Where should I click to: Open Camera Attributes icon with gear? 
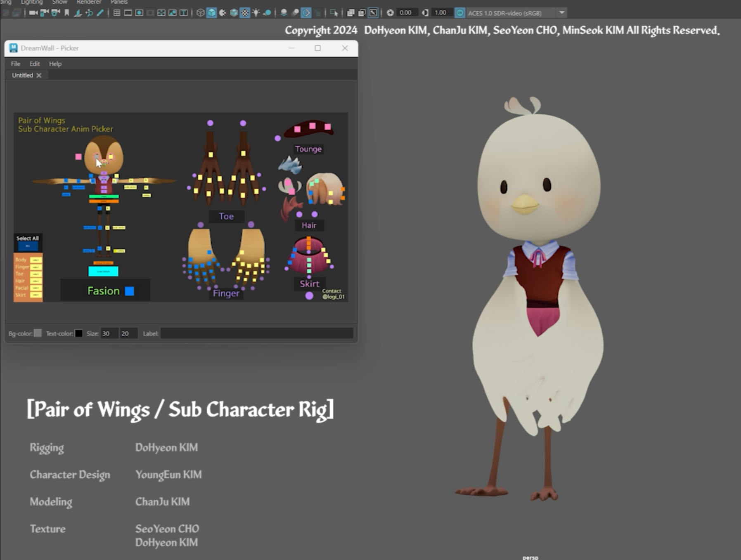[55, 13]
